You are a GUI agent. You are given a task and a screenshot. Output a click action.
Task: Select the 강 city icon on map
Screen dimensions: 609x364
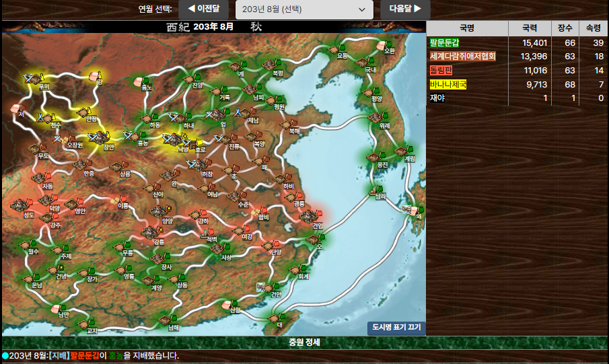point(95,76)
